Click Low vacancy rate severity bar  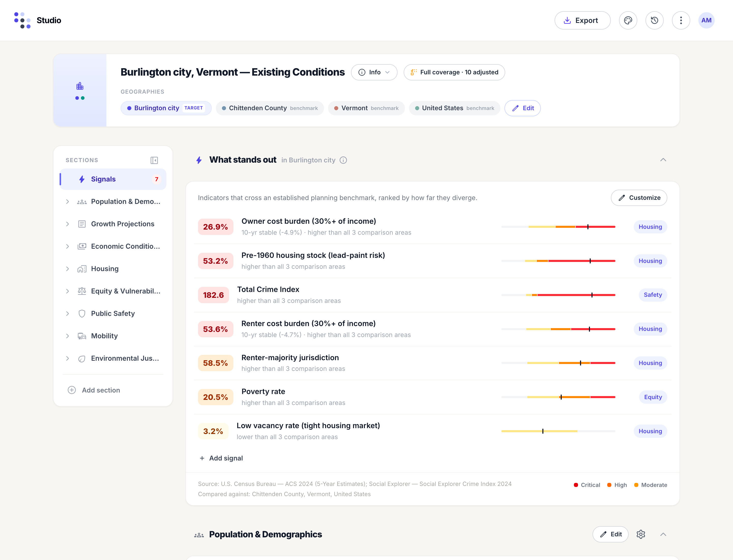tap(558, 431)
